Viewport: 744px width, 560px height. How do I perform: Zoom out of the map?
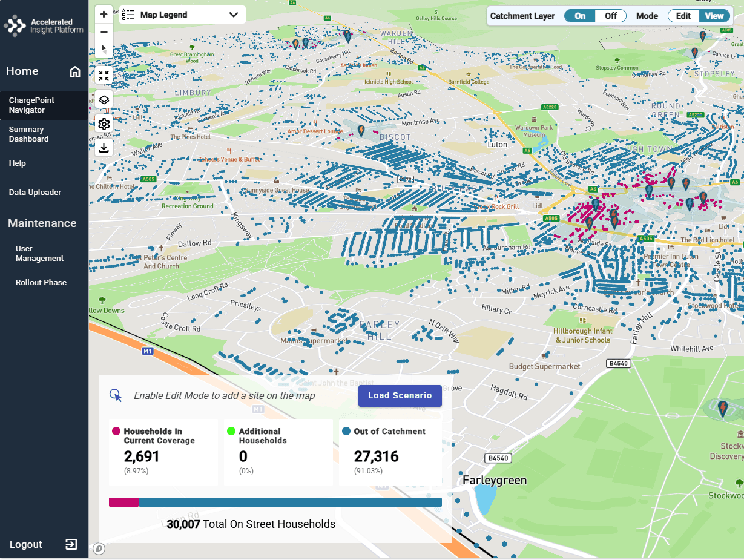click(104, 32)
